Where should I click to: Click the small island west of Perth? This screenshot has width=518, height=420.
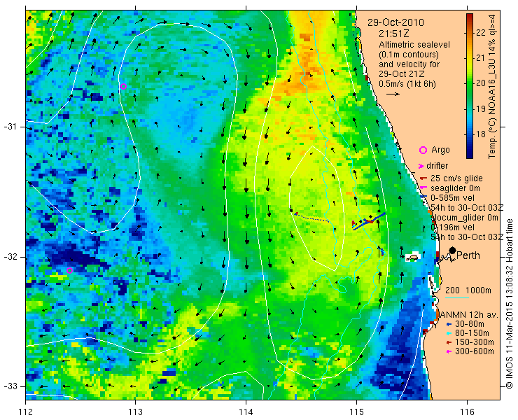pyautogui.click(x=412, y=258)
